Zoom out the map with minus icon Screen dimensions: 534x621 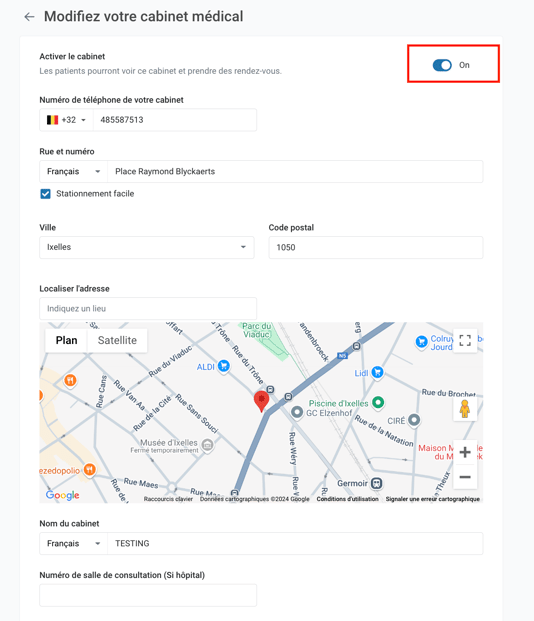click(x=465, y=477)
